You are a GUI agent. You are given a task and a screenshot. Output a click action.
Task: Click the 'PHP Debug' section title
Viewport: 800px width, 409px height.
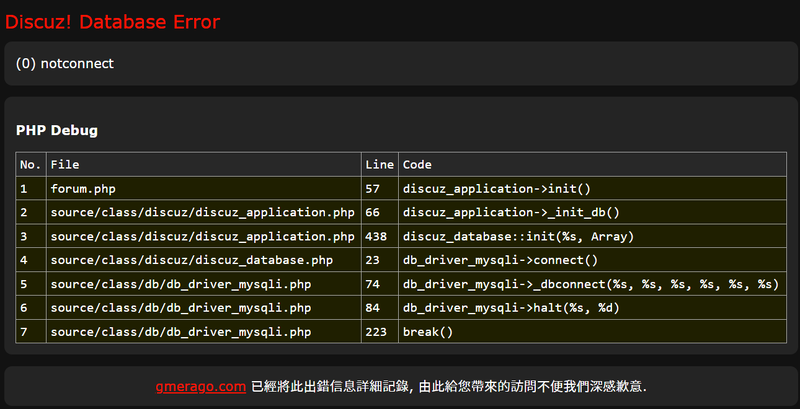(57, 131)
